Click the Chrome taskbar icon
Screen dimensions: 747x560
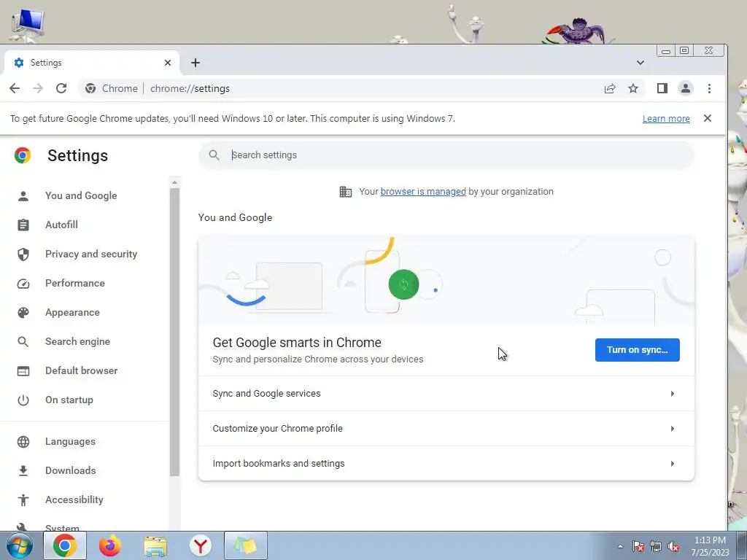point(65,545)
